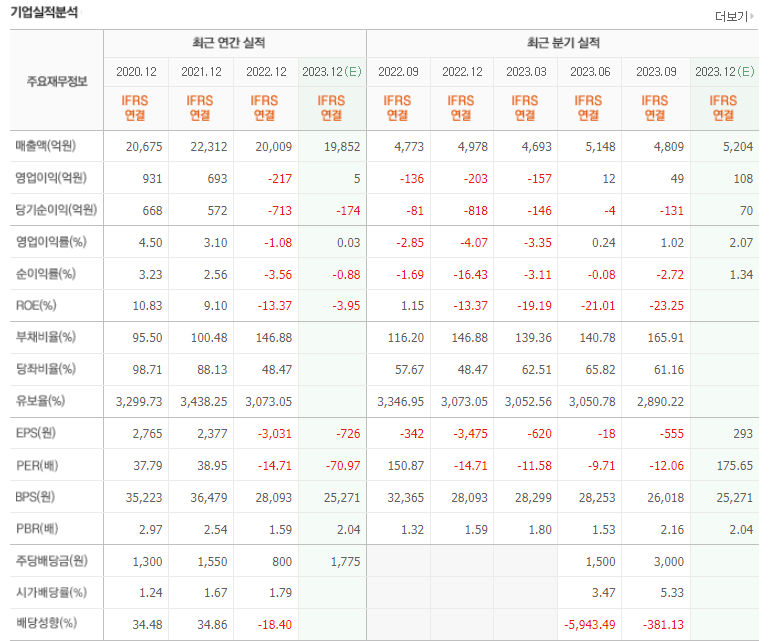Click the arrow icon beside 더보기
The width and height of the screenshot is (773, 641).
coord(752,16)
